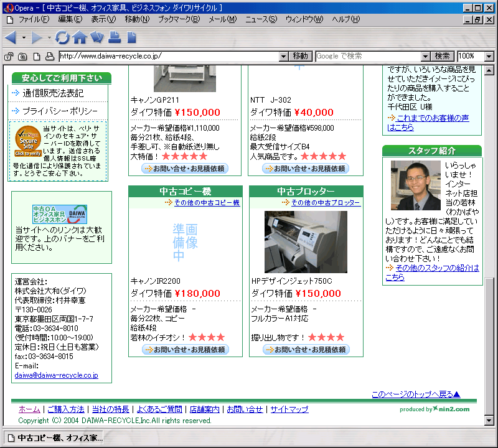Open the 店舗案内 footer link
Screen dimensions: 498x448
tap(205, 409)
